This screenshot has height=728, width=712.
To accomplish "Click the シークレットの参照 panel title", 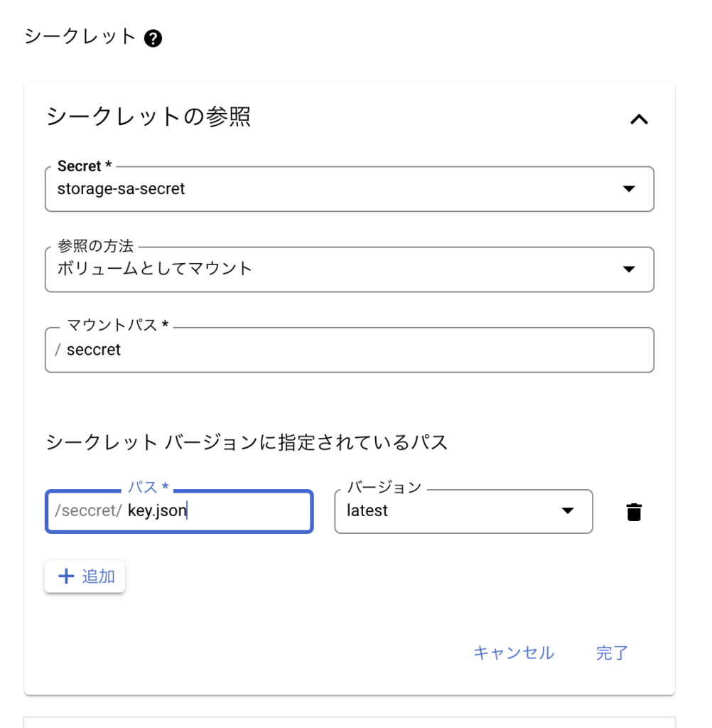I will (149, 117).
